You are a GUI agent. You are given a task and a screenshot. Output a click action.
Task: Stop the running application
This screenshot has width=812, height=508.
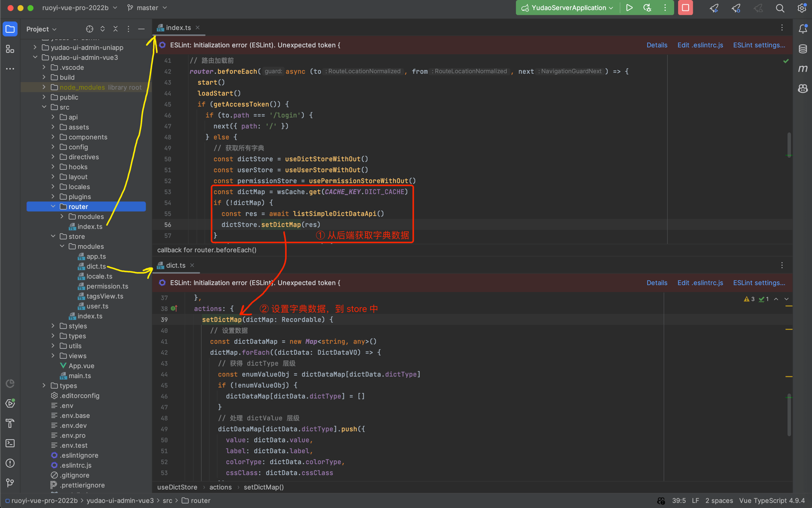(x=685, y=8)
